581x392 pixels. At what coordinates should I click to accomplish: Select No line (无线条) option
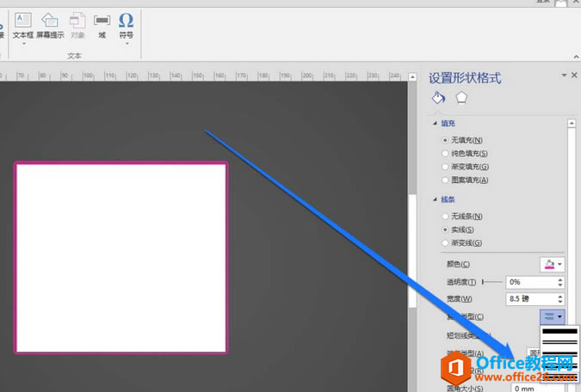pyautogui.click(x=445, y=217)
